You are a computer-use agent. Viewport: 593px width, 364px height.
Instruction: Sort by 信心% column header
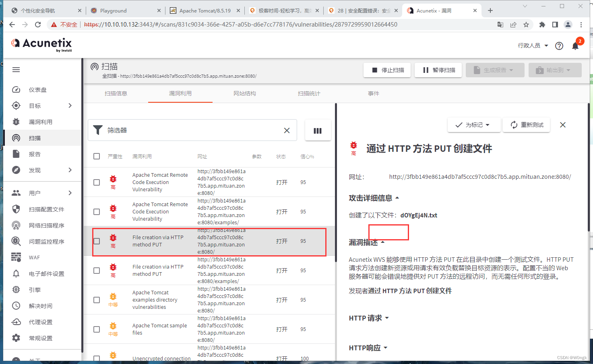tap(307, 157)
